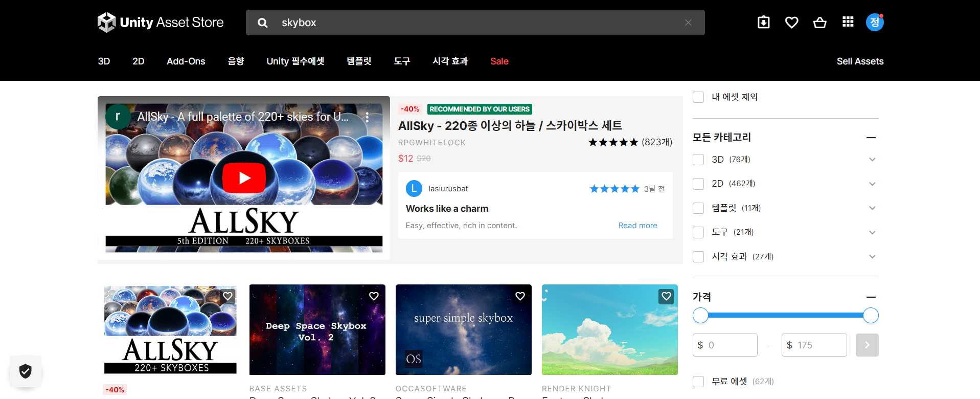Open the 3D category menu
Viewport: 980px width, 399px height.
pos(104,61)
